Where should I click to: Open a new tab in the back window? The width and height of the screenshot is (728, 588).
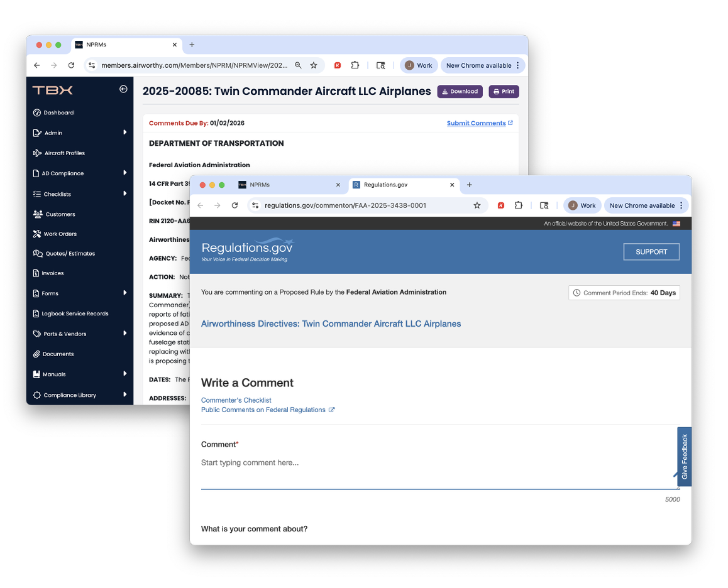tap(192, 45)
